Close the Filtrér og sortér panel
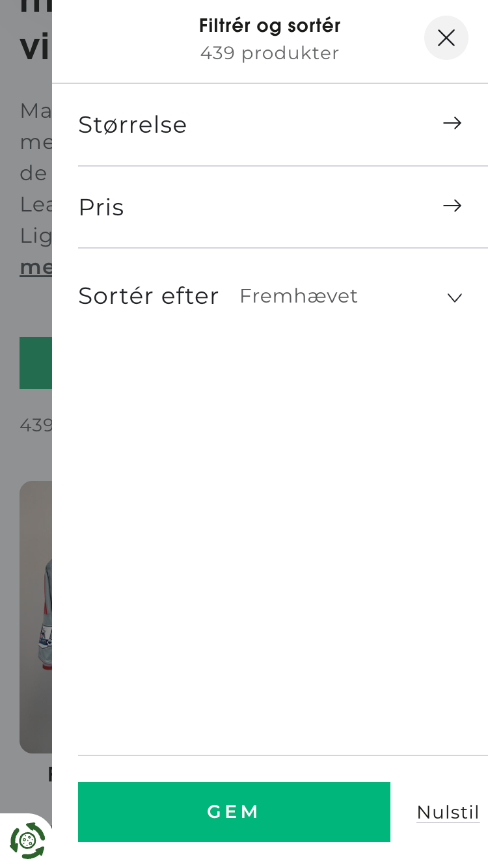488x868 pixels. coord(446,38)
